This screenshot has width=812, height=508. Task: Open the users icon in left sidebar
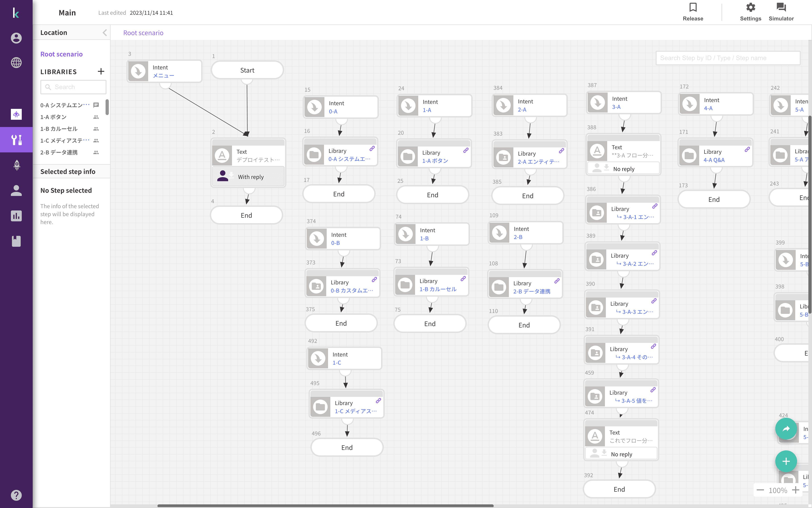pos(16,190)
